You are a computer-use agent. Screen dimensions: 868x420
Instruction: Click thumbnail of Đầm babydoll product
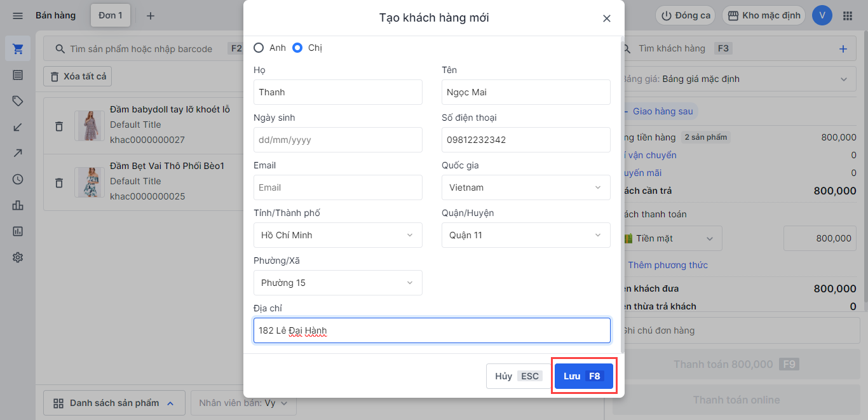(x=90, y=126)
